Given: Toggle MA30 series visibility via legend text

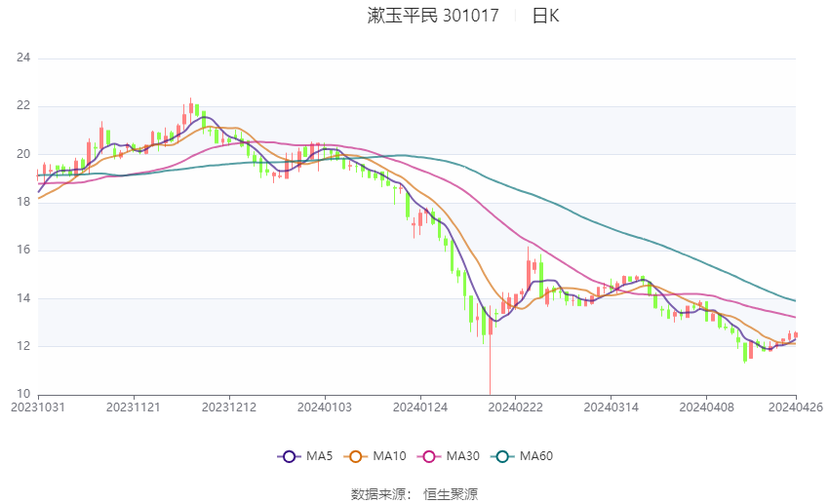Looking at the screenshot, I should coord(461,456).
